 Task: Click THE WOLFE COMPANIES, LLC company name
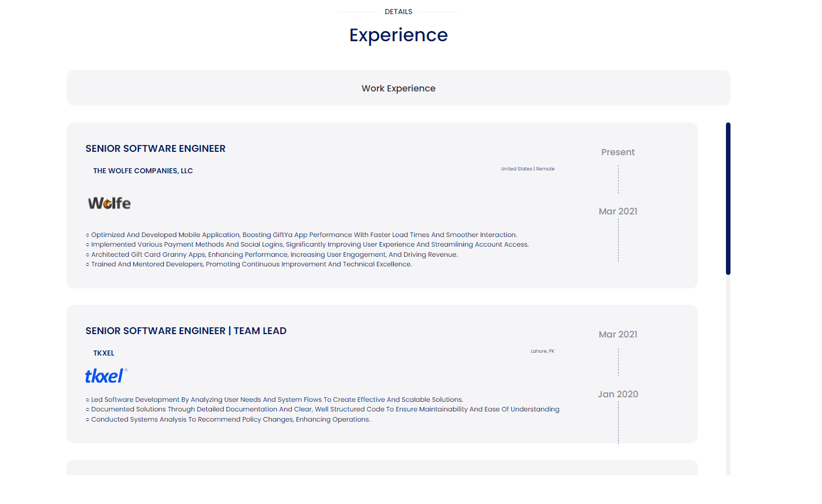[143, 171]
